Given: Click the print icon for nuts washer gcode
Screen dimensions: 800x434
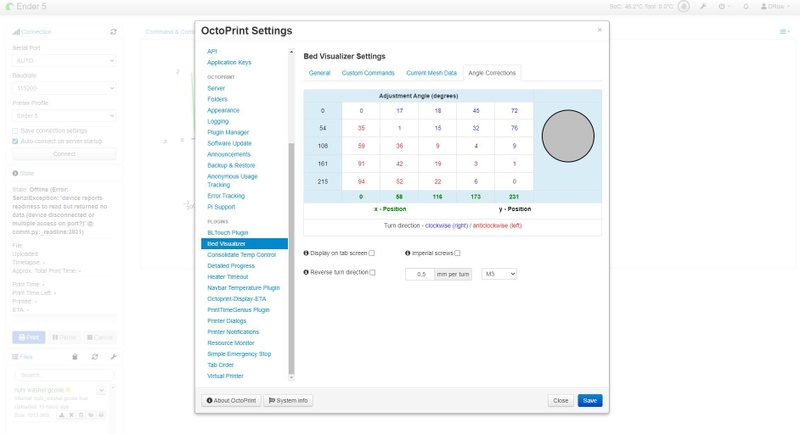Looking at the screenshot, I should [101, 415].
